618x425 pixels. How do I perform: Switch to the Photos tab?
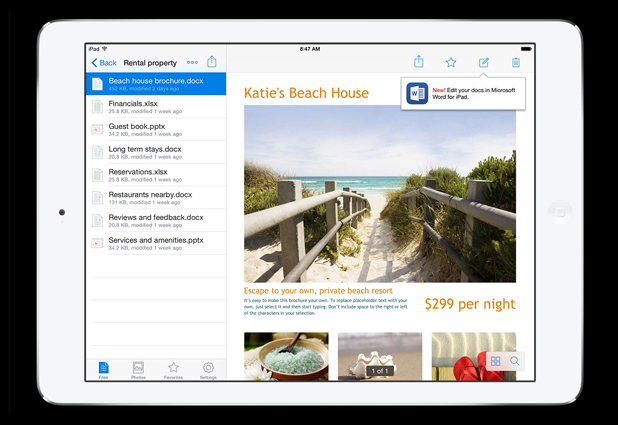tap(138, 370)
